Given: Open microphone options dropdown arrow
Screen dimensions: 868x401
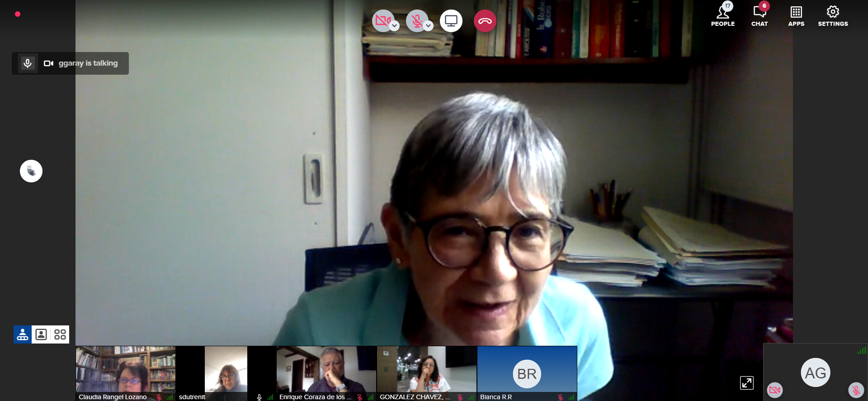Looking at the screenshot, I should tap(429, 26).
